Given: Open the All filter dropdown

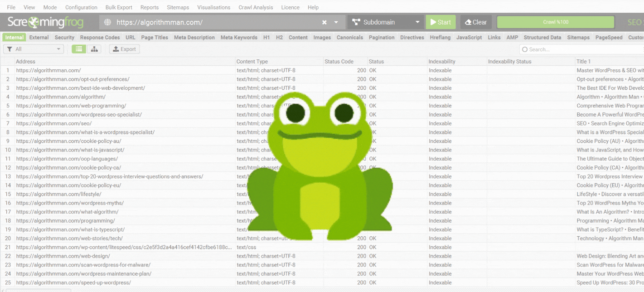Looking at the screenshot, I should pyautogui.click(x=34, y=49).
